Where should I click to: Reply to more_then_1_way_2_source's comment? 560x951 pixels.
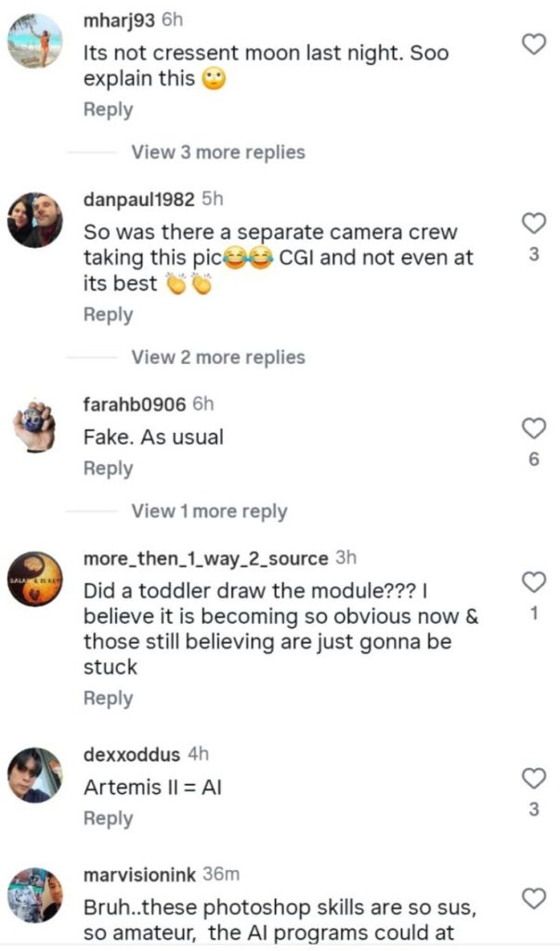coord(108,698)
